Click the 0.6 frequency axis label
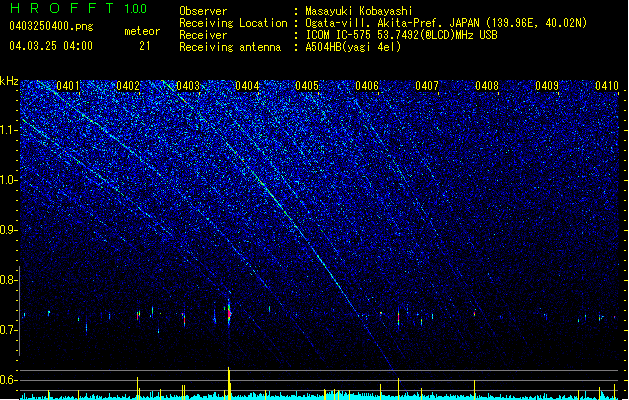This screenshot has height=400, width=629. [x=8, y=380]
